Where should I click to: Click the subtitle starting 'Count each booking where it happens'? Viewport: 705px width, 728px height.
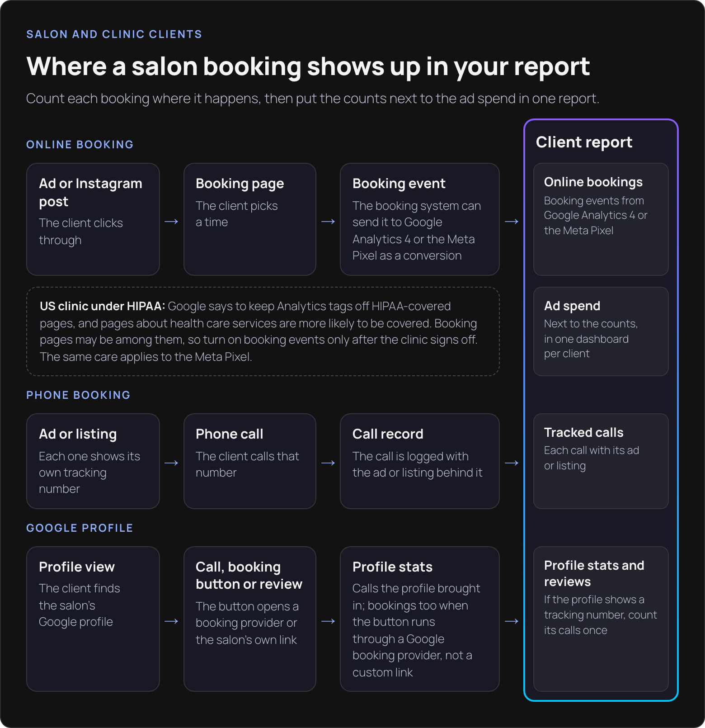313,99
